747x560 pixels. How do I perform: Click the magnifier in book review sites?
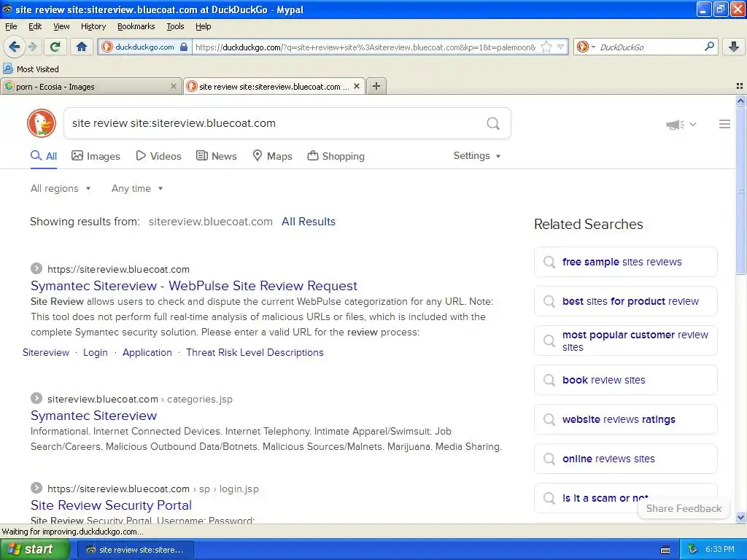549,380
